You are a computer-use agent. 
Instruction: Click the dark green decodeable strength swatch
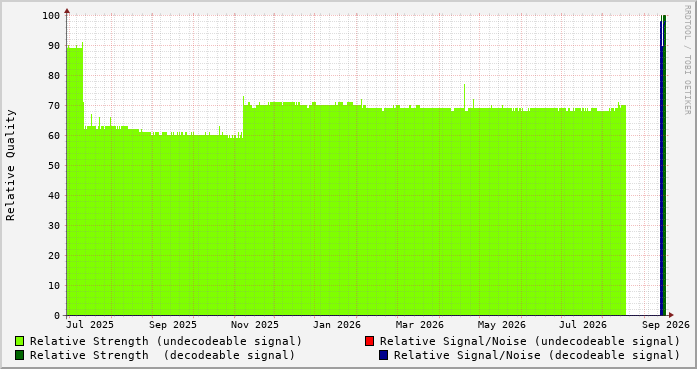click(20, 355)
